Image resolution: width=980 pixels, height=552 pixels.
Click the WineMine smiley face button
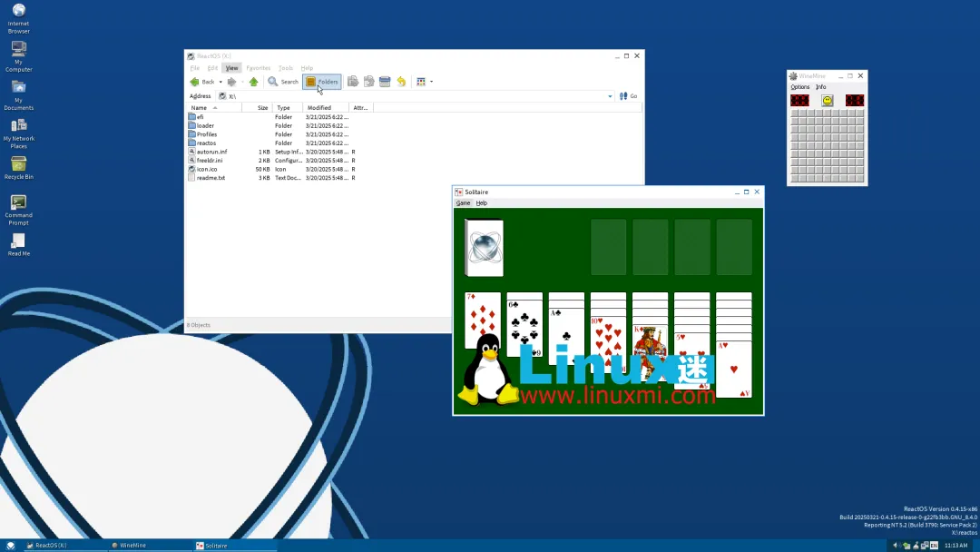coord(827,101)
